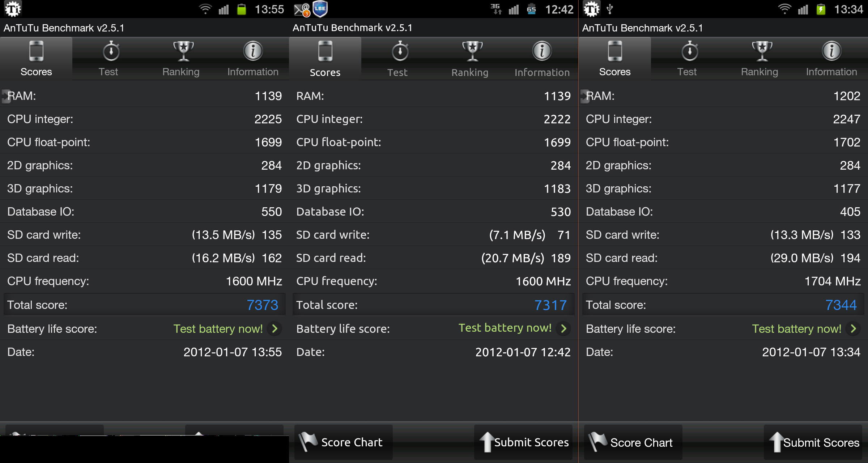Select 3D graphics score 1183

(557, 188)
